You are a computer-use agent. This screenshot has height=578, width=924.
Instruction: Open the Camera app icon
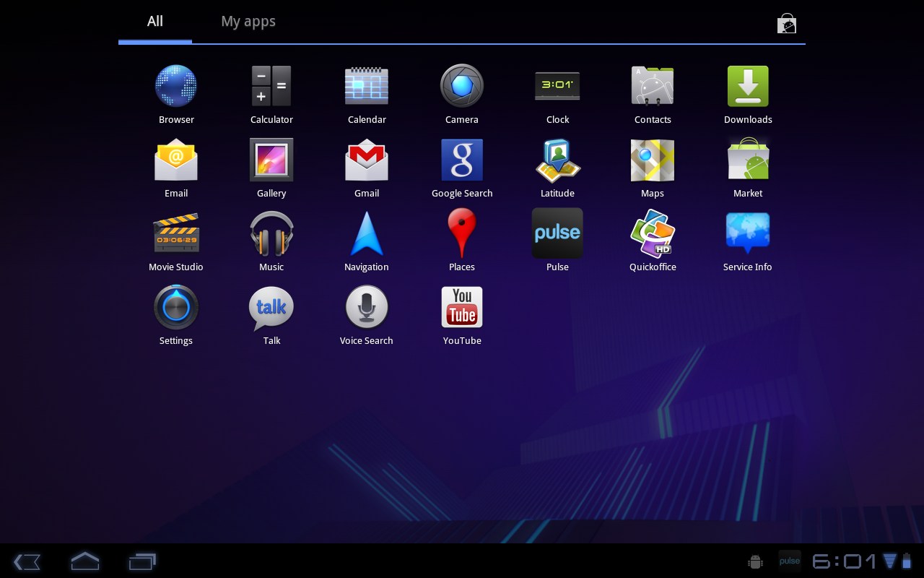[x=462, y=87]
